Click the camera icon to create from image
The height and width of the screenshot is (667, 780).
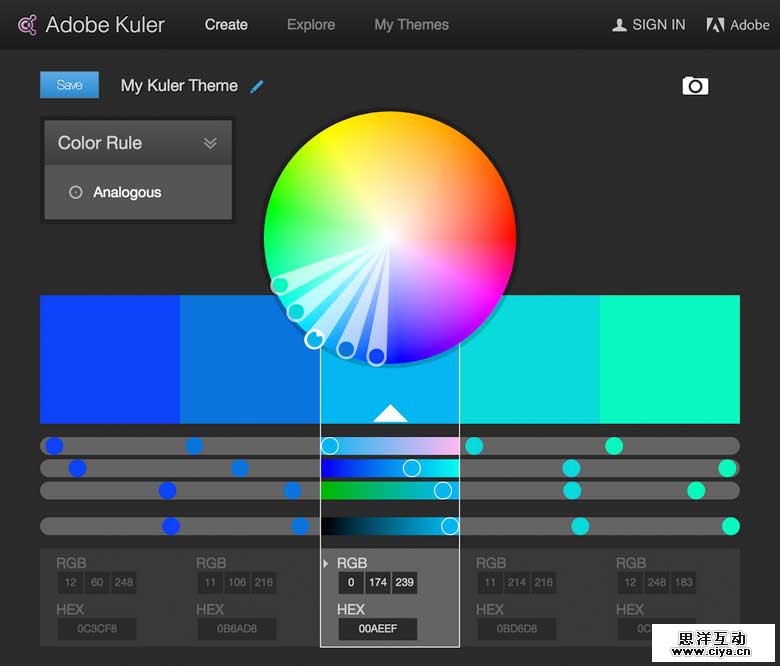click(695, 86)
